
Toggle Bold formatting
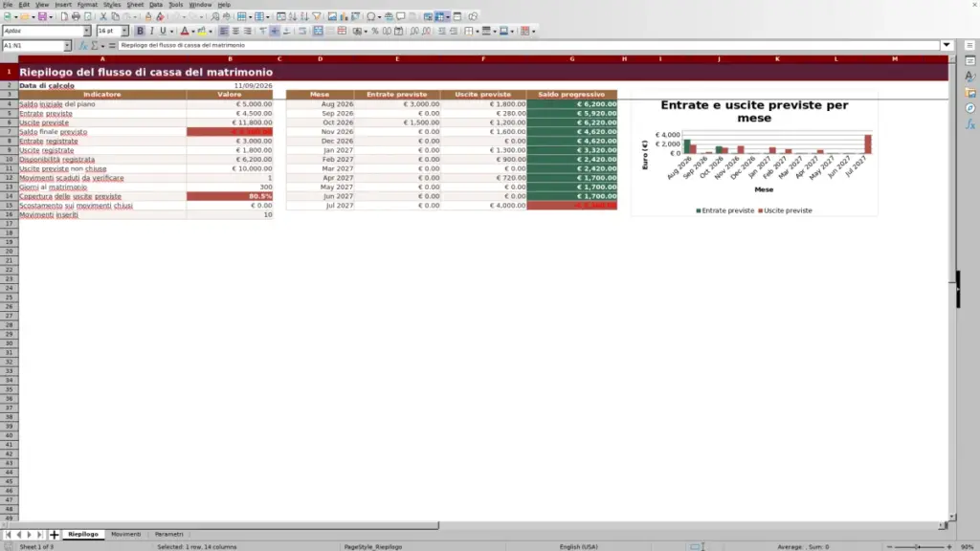(140, 32)
